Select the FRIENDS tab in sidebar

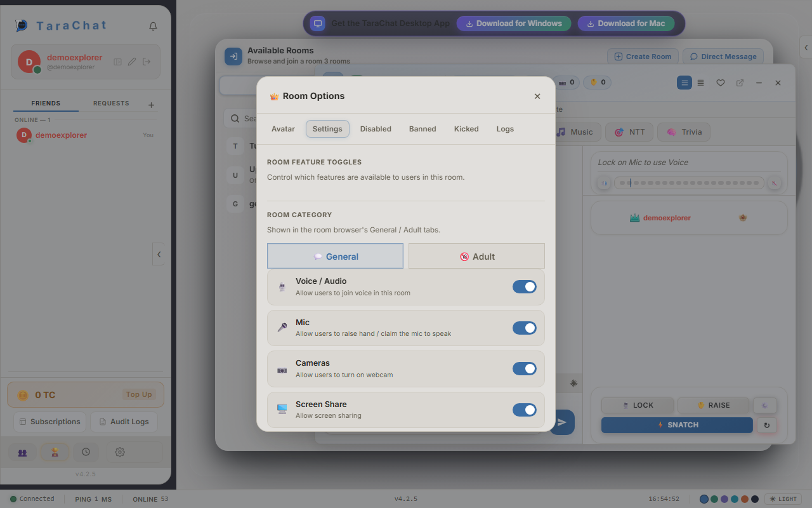[x=46, y=104]
